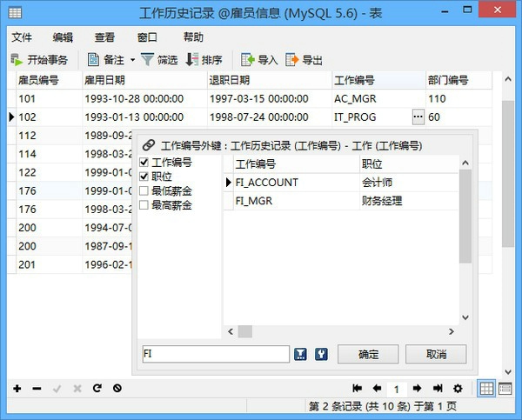Click the 取消 button
The image size is (522, 420).
436,355
